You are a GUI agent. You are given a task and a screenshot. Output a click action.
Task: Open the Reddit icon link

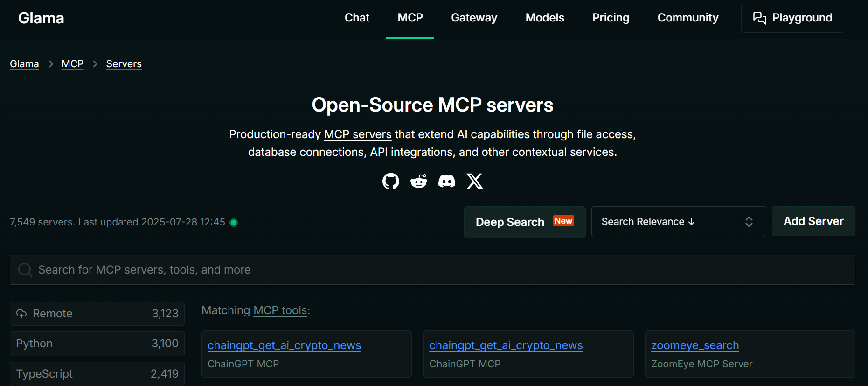418,181
